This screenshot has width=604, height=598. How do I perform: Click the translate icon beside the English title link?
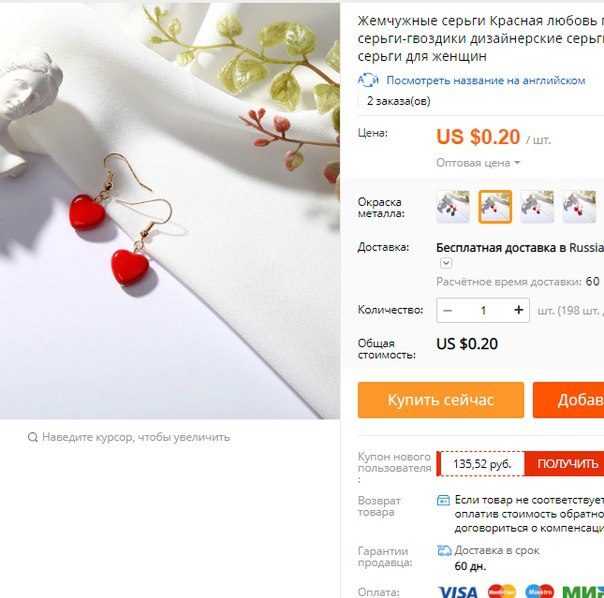(x=368, y=80)
